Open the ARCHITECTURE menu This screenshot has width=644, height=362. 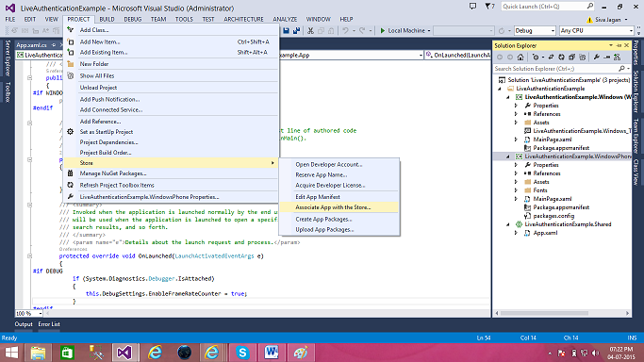tap(243, 19)
